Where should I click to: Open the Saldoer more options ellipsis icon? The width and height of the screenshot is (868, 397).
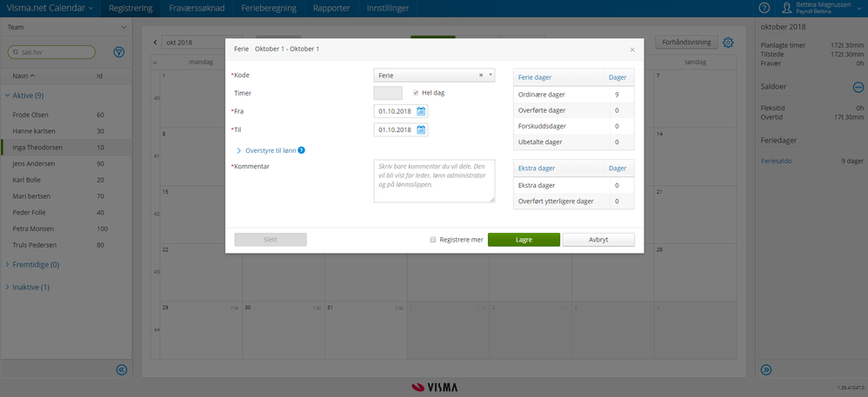858,87
